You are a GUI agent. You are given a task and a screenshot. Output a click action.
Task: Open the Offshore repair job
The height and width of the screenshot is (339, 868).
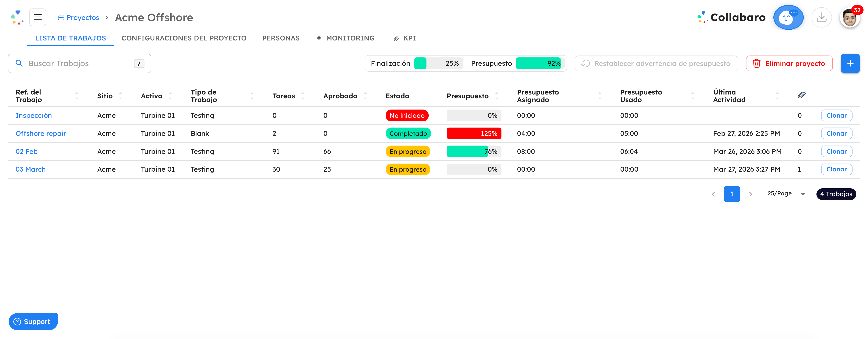coord(41,133)
